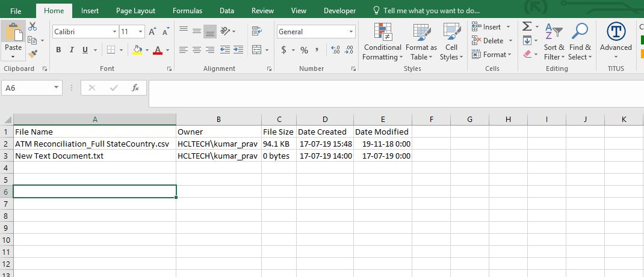Image resolution: width=644 pixels, height=277 pixels.
Task: Toggle Italic formatting
Action: 72,50
